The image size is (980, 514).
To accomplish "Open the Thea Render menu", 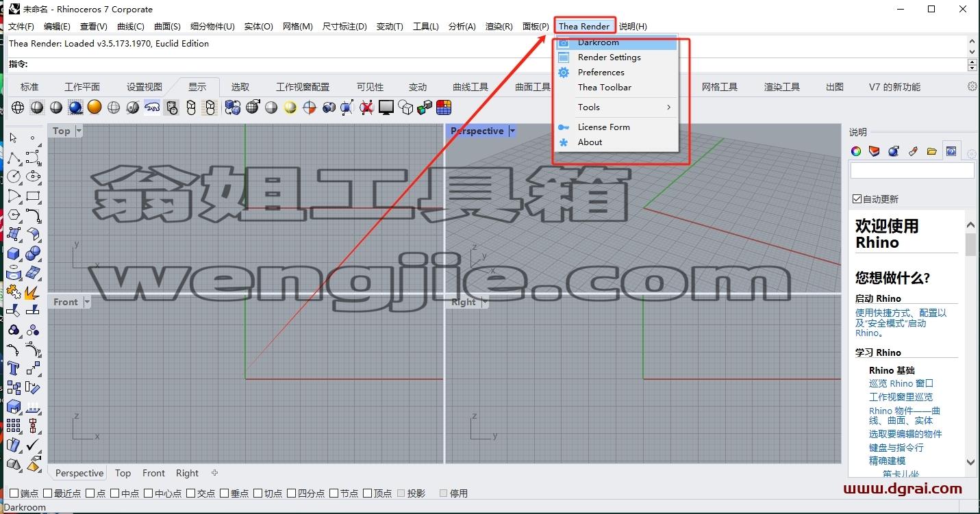I will [583, 26].
